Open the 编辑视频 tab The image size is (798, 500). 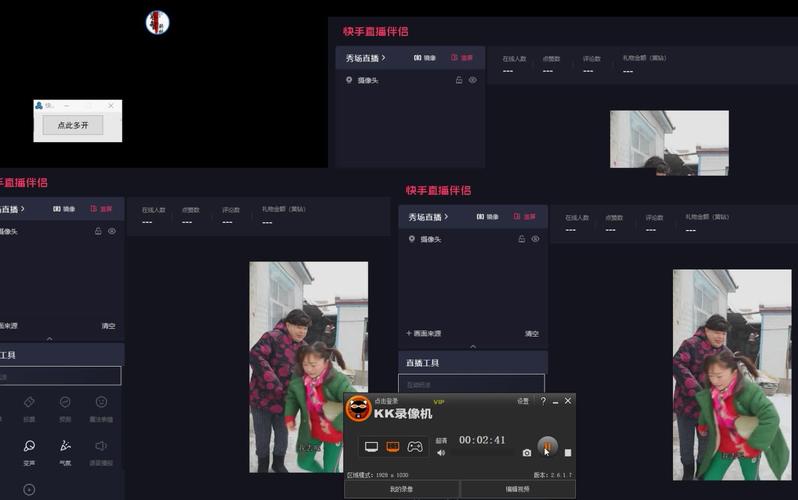(518, 489)
